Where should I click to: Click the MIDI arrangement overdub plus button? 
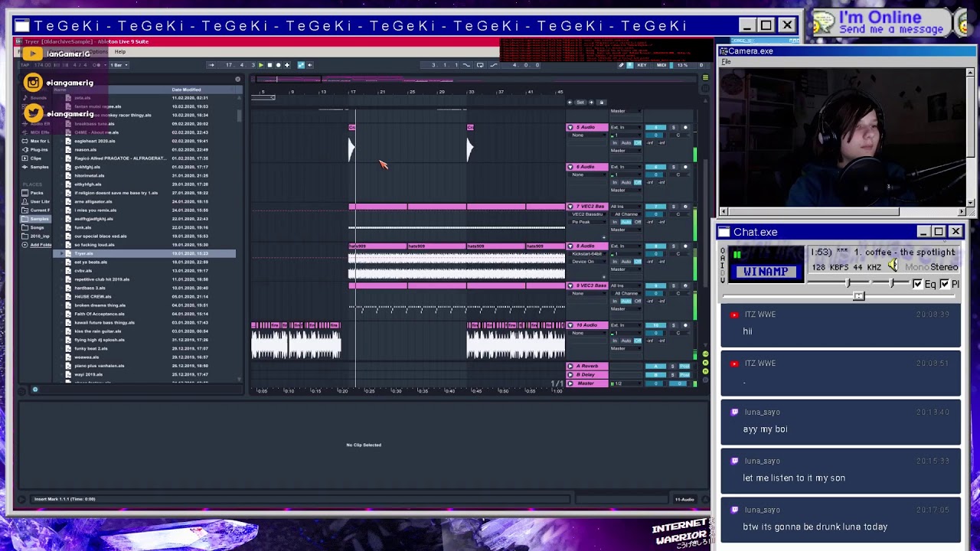(x=287, y=65)
